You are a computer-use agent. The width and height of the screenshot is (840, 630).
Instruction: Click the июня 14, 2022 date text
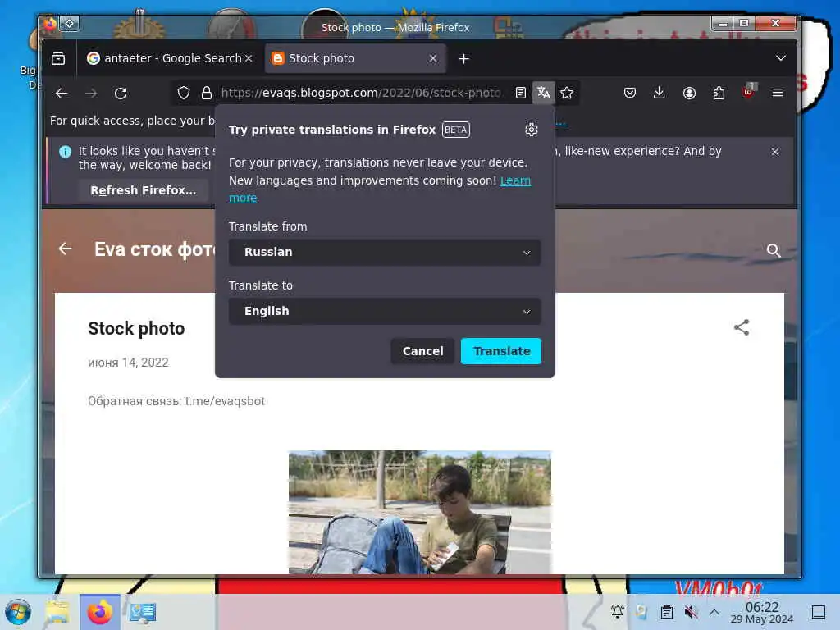[128, 363]
